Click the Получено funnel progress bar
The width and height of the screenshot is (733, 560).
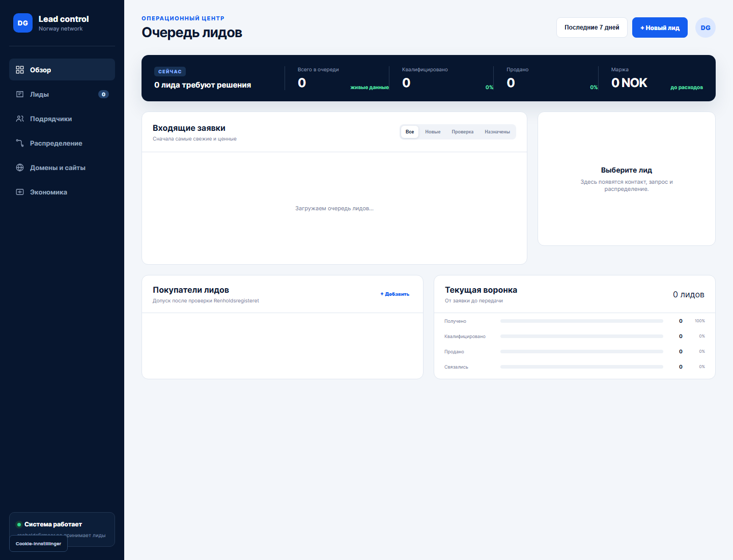click(x=582, y=321)
